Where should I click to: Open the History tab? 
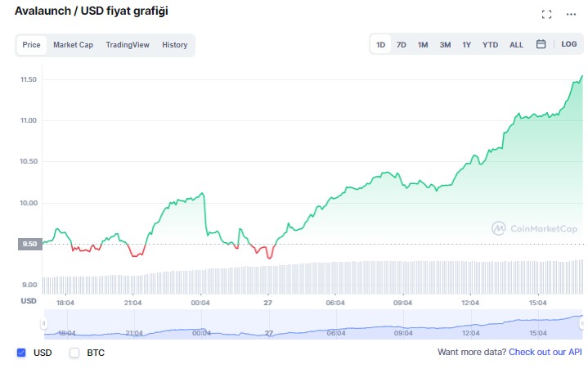point(174,45)
